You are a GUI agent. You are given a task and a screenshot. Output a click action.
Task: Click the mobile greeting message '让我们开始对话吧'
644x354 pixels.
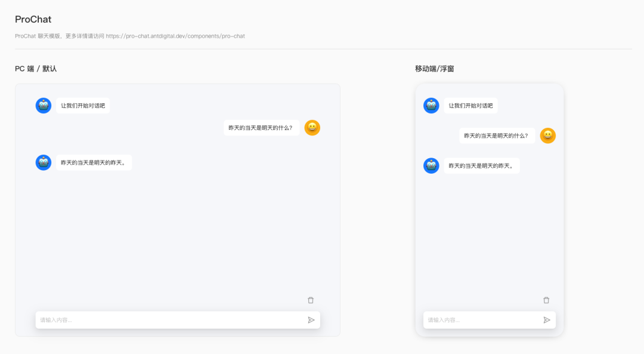(x=472, y=105)
